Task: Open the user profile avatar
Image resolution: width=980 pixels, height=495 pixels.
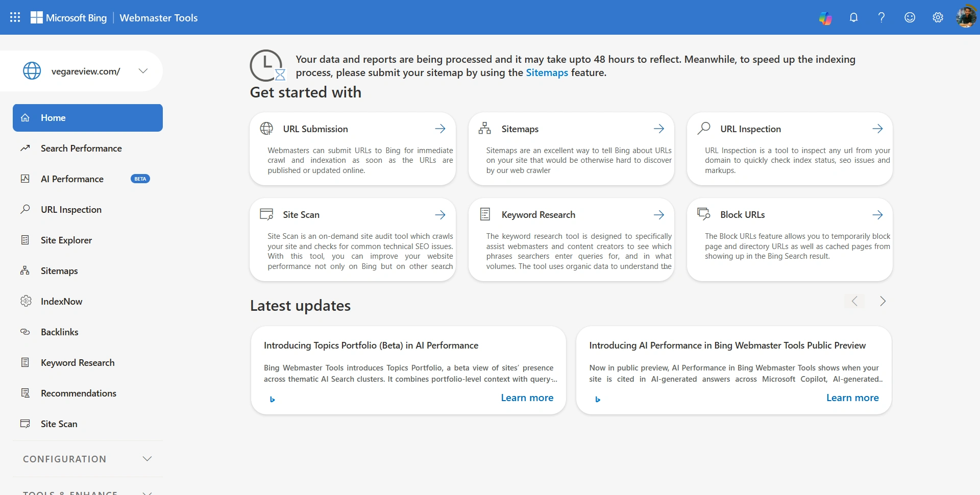Action: click(x=966, y=17)
